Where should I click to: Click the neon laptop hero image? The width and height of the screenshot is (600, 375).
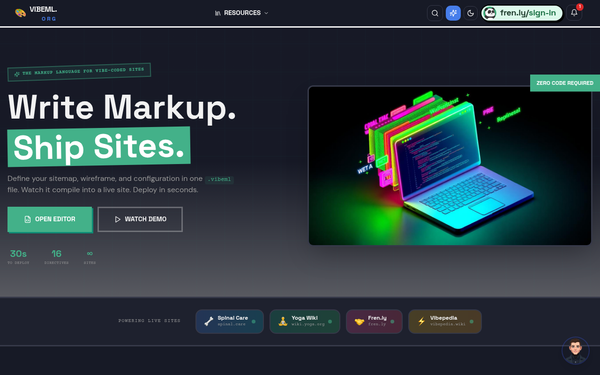[x=450, y=165]
